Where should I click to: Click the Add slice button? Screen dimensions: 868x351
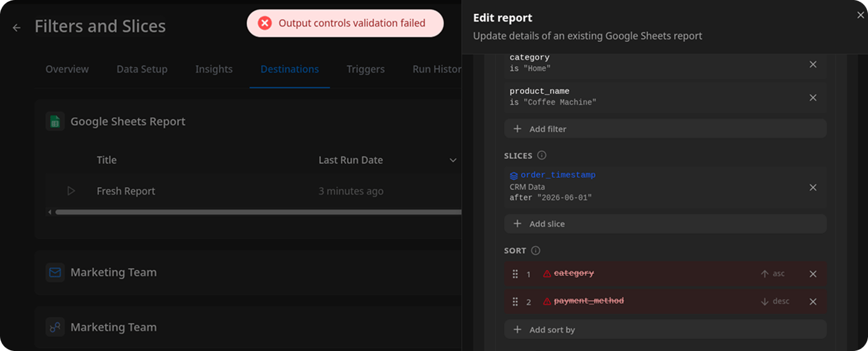pyautogui.click(x=665, y=224)
